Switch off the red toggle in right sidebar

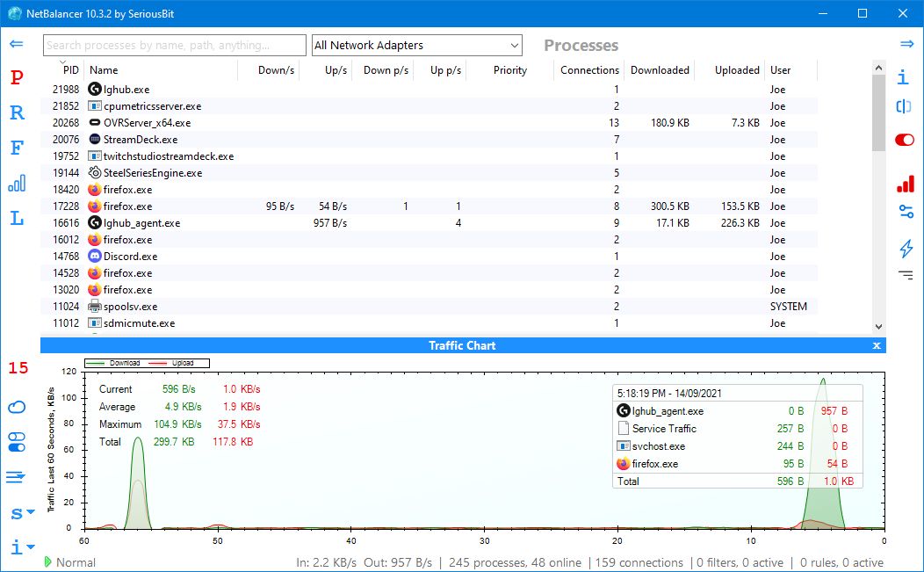[x=905, y=139]
